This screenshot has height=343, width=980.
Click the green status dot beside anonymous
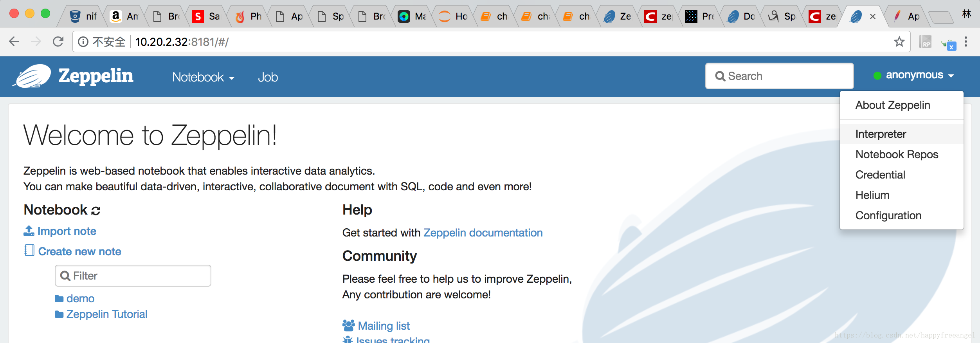877,76
